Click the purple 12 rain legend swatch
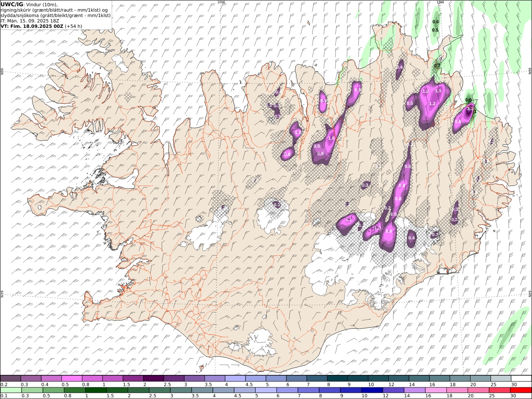Viewport: 532px width, 399px height. click(393, 390)
